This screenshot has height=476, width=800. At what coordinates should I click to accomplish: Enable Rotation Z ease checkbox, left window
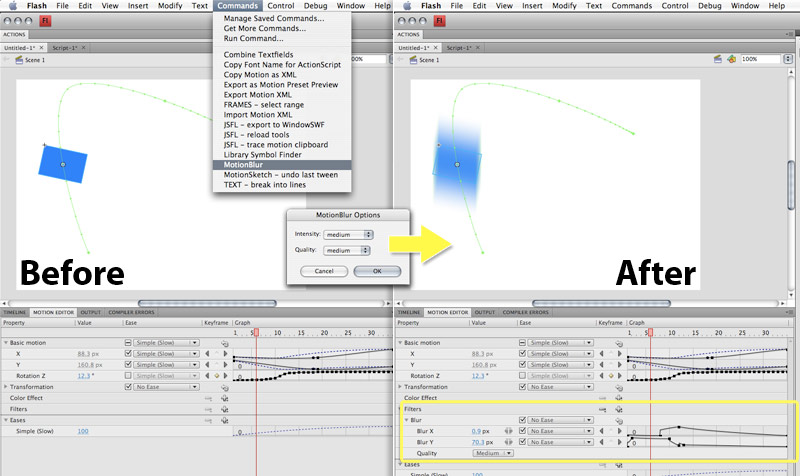coord(128,375)
